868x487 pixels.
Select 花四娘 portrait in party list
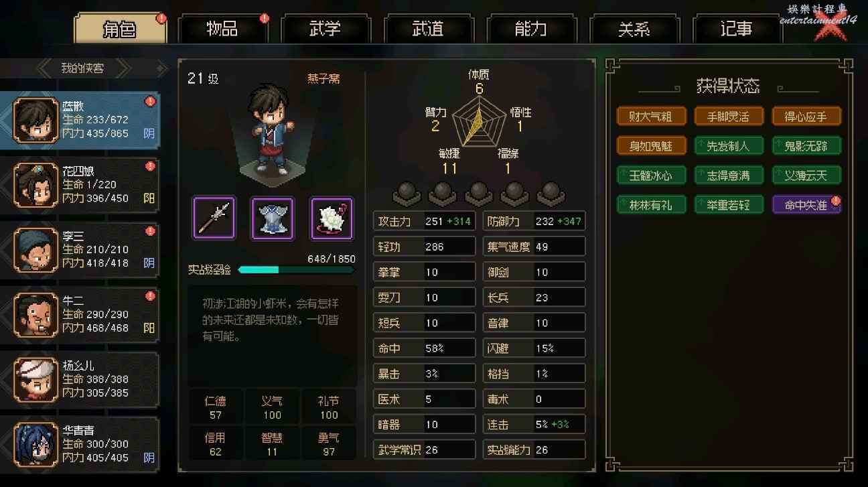click(36, 185)
